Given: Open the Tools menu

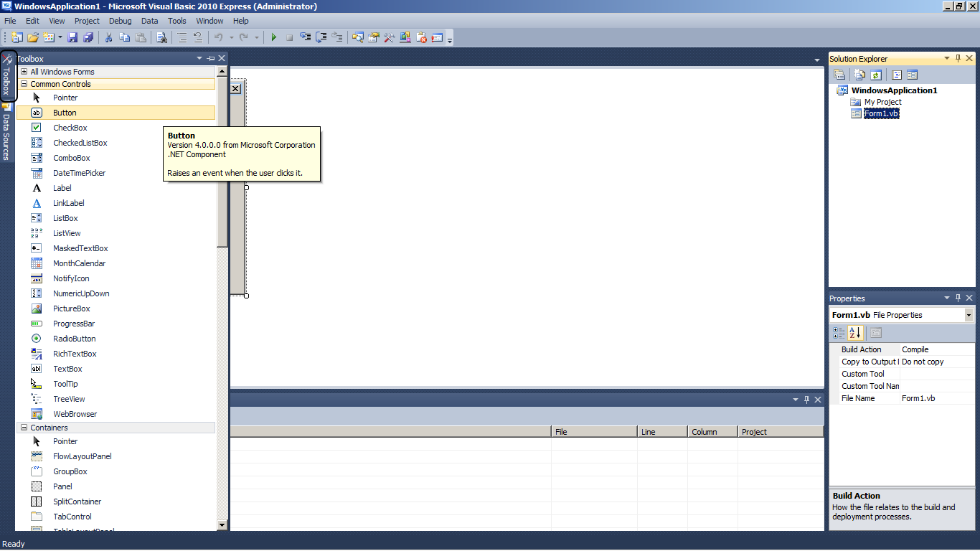Looking at the screenshot, I should (x=176, y=21).
